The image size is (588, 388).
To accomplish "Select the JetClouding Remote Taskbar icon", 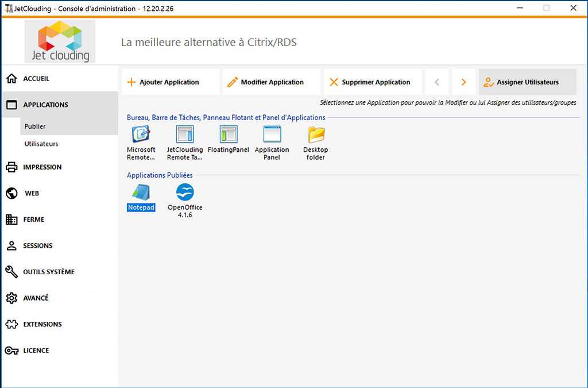I will tap(185, 135).
